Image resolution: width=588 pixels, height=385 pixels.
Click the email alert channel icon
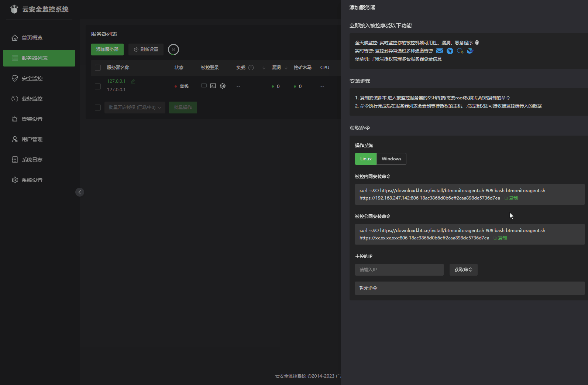coord(440,51)
